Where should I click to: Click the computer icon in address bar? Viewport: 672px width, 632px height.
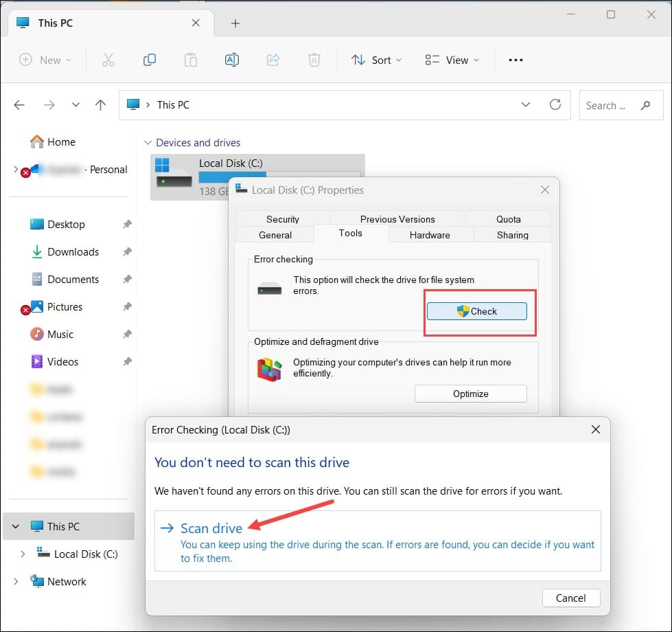(x=133, y=104)
